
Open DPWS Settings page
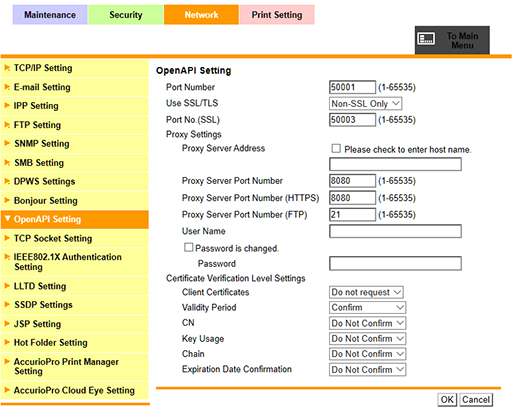[x=75, y=182]
